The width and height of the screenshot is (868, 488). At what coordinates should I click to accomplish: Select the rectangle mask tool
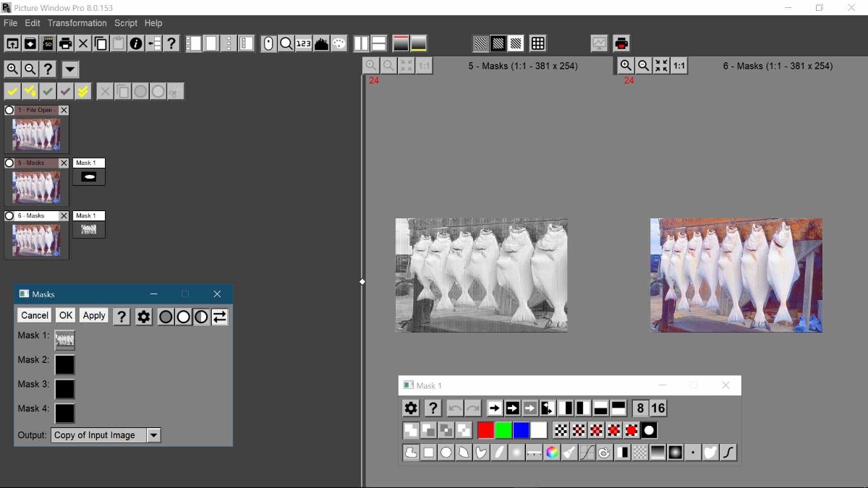point(429,453)
